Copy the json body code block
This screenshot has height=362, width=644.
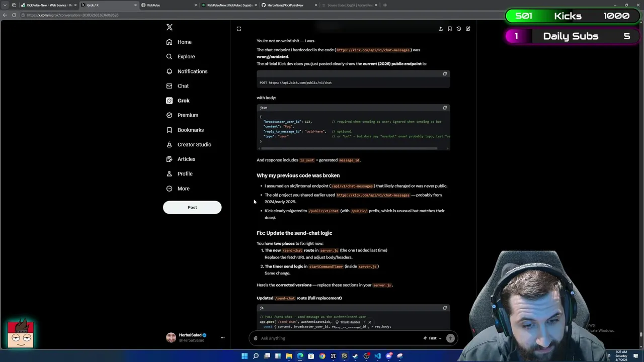445,108
